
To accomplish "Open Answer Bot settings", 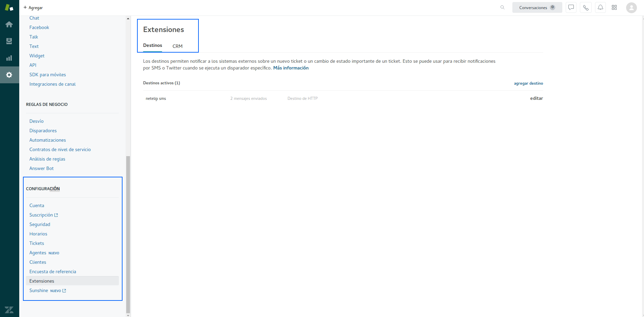I will [42, 168].
